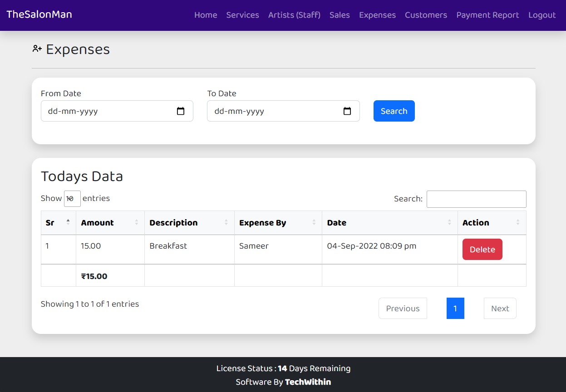
Task: Sort the table by the Sr column
Action: pyautogui.click(x=59, y=223)
